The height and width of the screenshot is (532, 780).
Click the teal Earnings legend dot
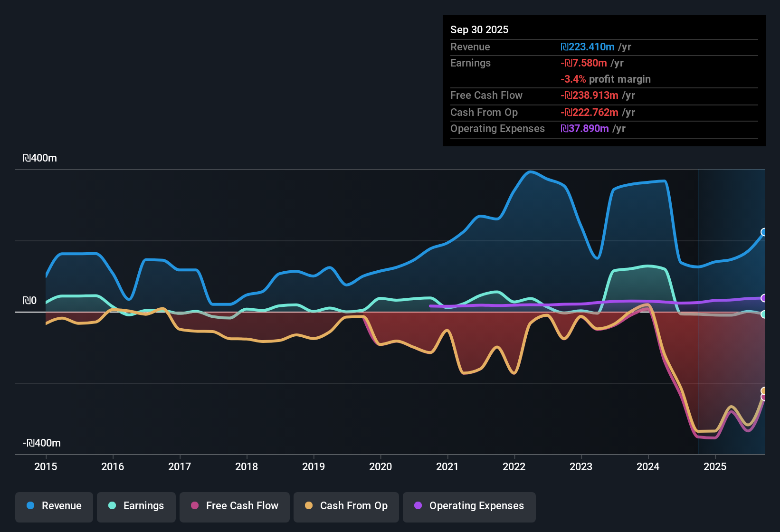(112, 506)
